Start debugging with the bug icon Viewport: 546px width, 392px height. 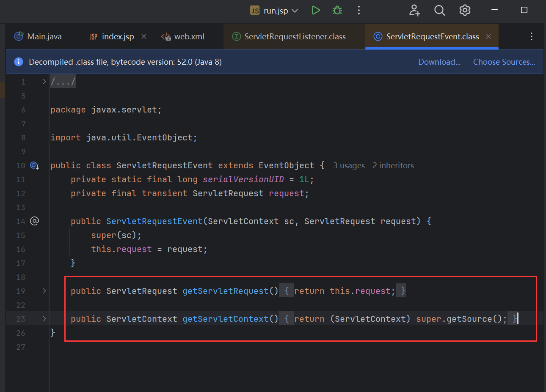[337, 10]
